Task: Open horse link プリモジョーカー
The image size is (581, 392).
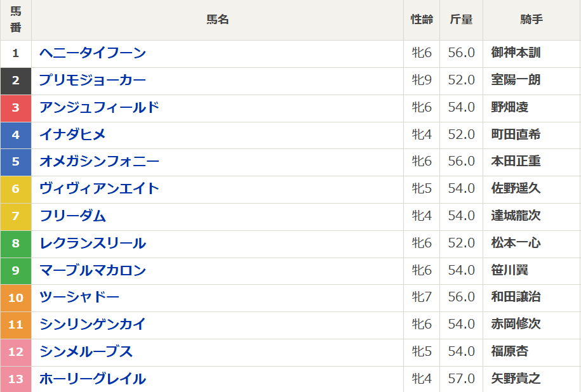Action: tap(93, 81)
